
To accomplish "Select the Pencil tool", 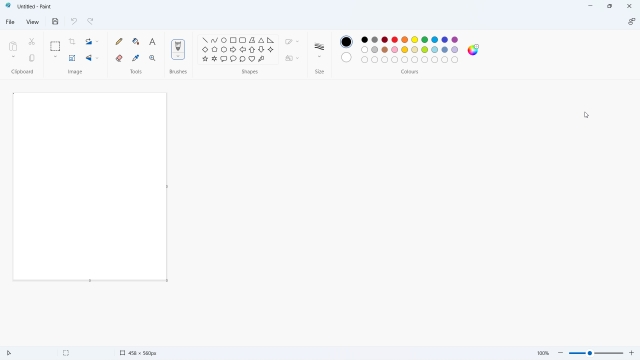I will (119, 42).
